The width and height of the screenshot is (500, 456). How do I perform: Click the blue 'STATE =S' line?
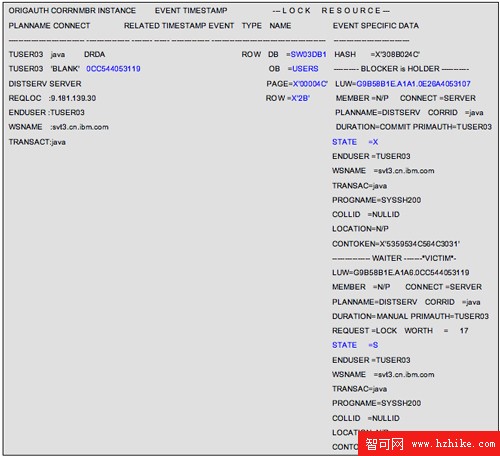pyautogui.click(x=355, y=345)
